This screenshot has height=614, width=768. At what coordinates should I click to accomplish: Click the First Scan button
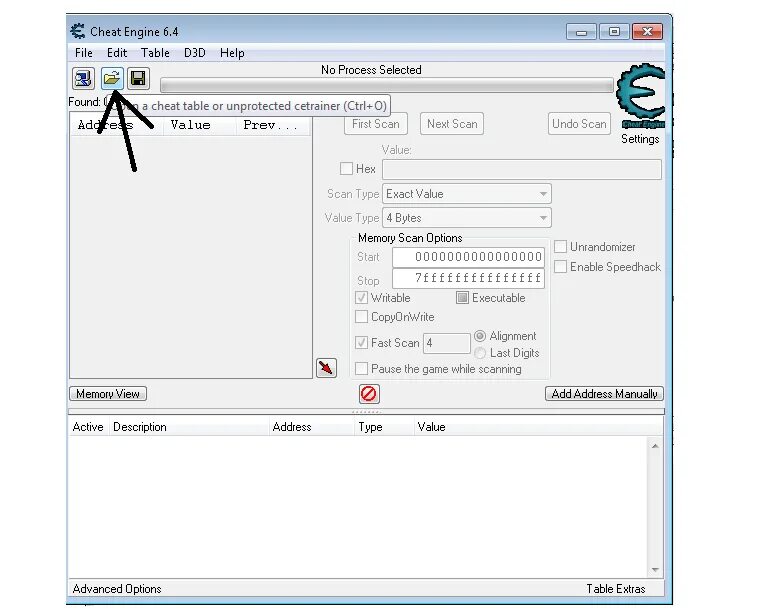376,124
